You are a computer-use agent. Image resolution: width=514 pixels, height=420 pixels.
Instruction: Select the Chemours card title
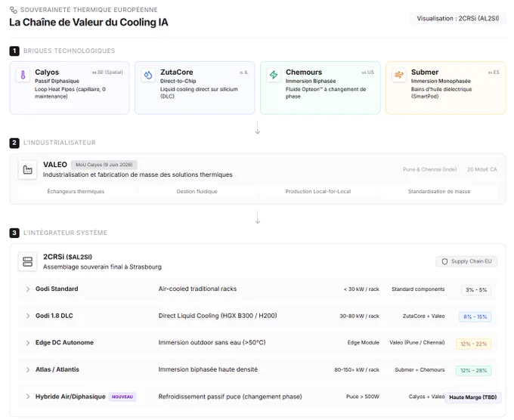click(304, 72)
